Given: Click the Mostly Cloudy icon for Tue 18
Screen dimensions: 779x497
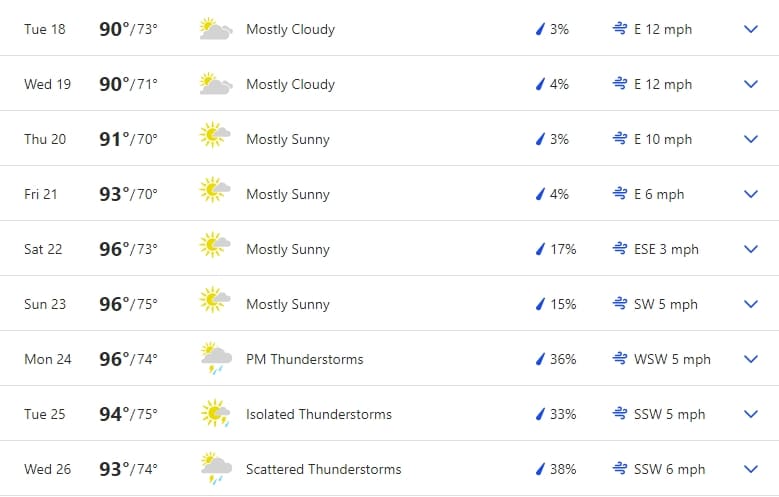Looking at the screenshot, I should (x=215, y=29).
